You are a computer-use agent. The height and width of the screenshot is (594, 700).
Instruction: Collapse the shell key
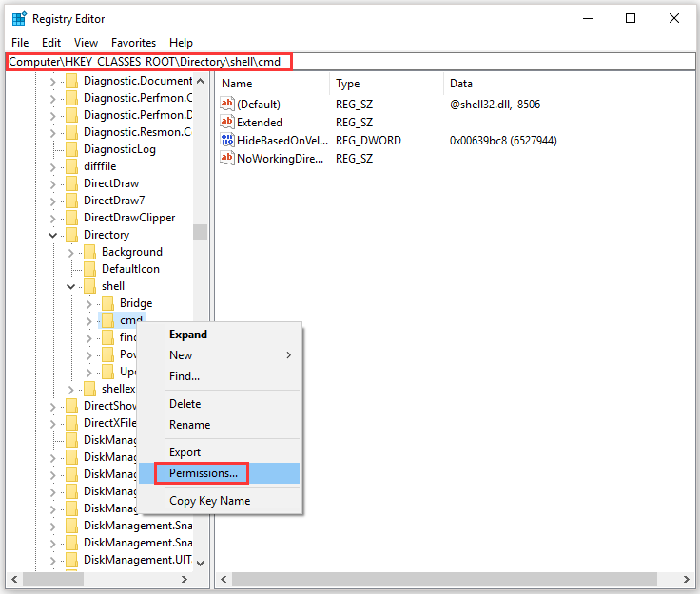point(70,286)
